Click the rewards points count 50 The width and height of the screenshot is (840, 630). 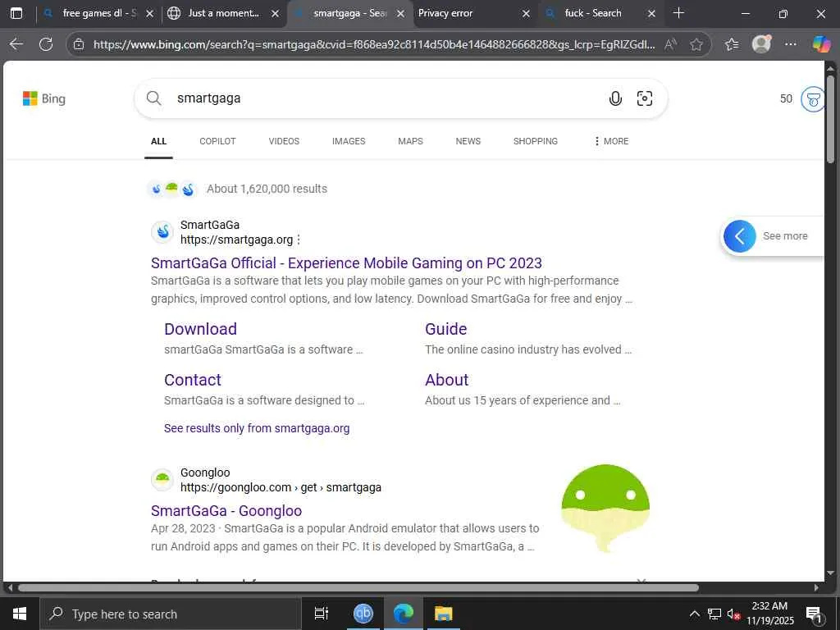(786, 98)
